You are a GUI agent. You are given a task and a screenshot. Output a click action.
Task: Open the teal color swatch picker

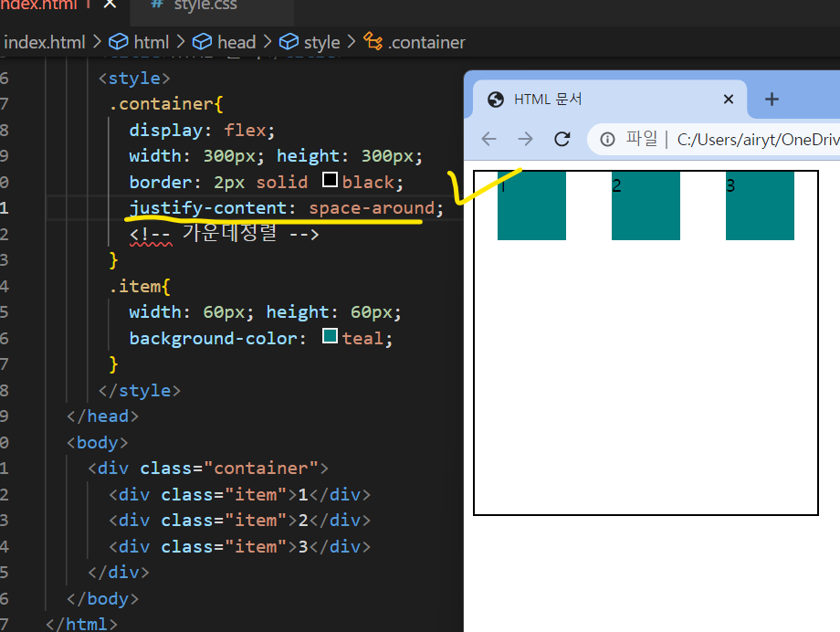coord(330,336)
